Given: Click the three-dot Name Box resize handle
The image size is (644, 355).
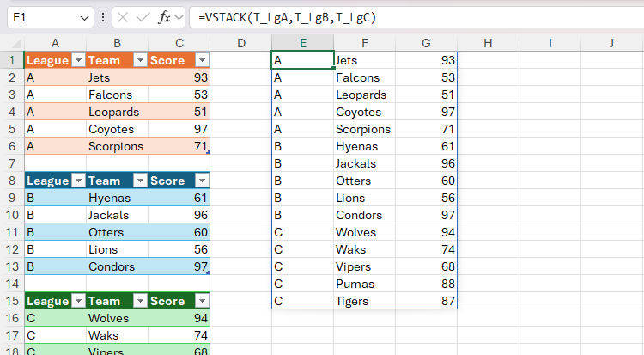Looking at the screenshot, I should pyautogui.click(x=104, y=17).
